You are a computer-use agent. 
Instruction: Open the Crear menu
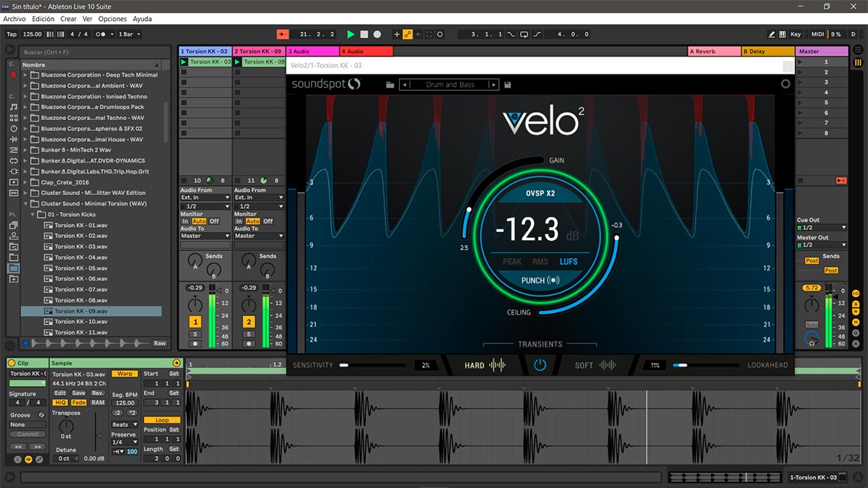click(x=69, y=19)
